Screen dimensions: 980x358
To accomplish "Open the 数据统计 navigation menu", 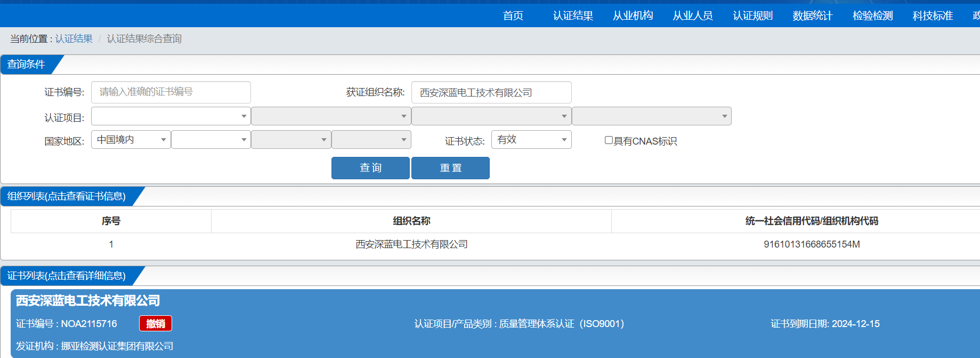I will (x=812, y=15).
